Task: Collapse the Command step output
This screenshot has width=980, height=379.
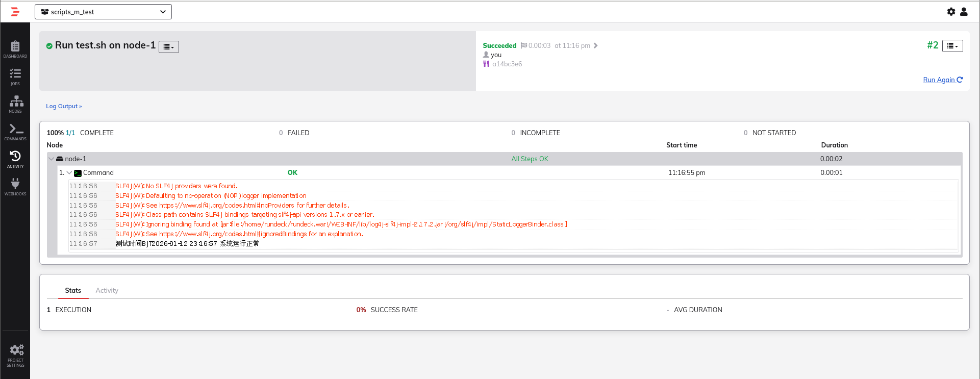Action: (69, 173)
